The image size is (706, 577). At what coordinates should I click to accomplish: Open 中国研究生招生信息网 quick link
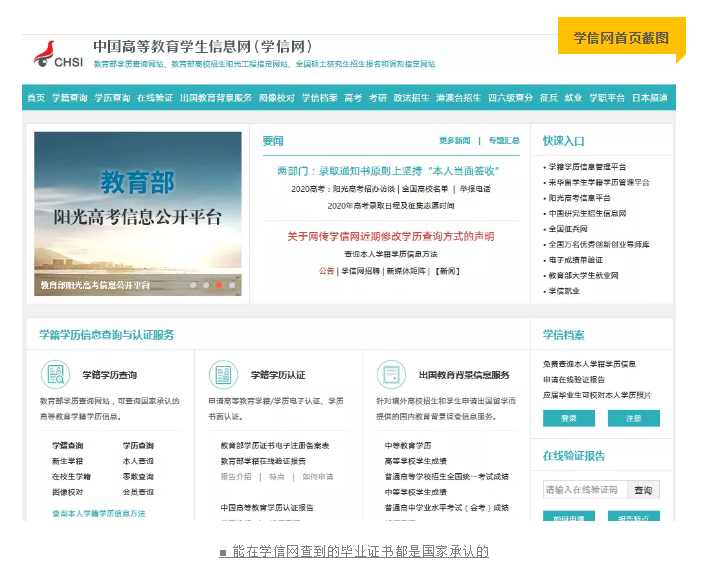coord(587,214)
